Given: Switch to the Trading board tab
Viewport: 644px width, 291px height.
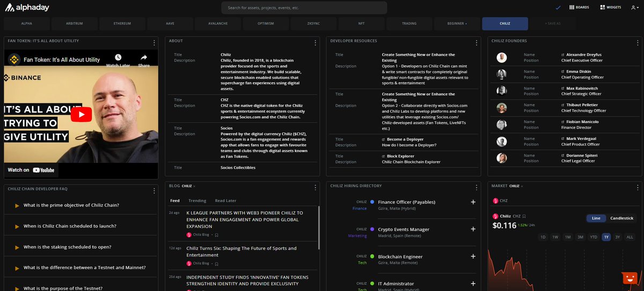Looking at the screenshot, I should point(409,24).
